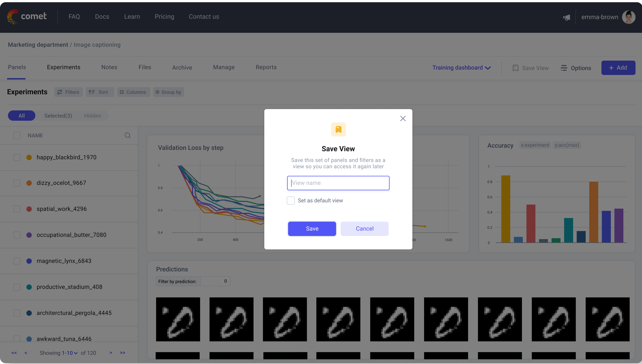Open the FAQ link
642x364 pixels.
click(x=74, y=16)
